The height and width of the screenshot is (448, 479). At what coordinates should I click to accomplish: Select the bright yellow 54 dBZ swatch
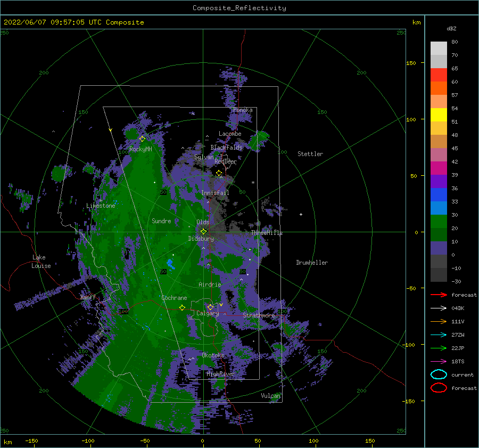point(439,115)
